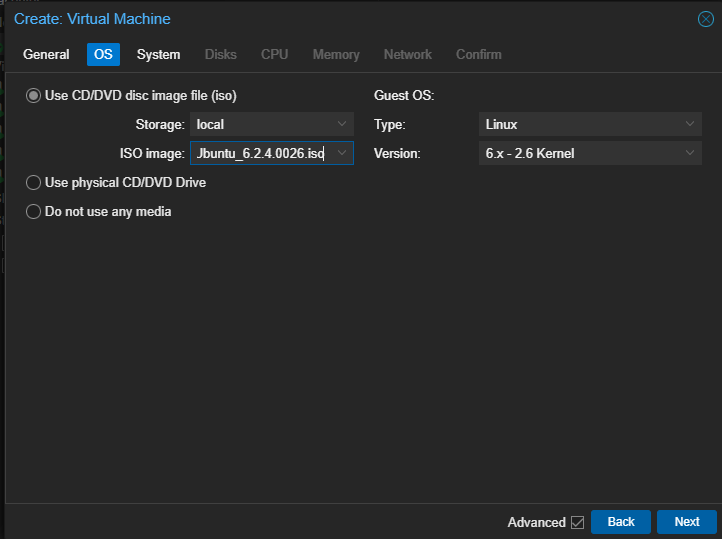Click the Back button

[x=620, y=522]
